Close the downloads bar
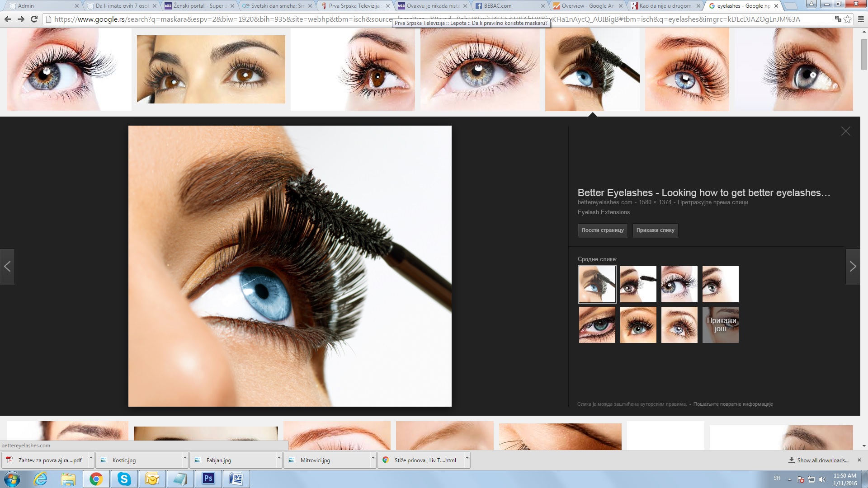Image resolution: width=868 pixels, height=488 pixels. tap(859, 460)
